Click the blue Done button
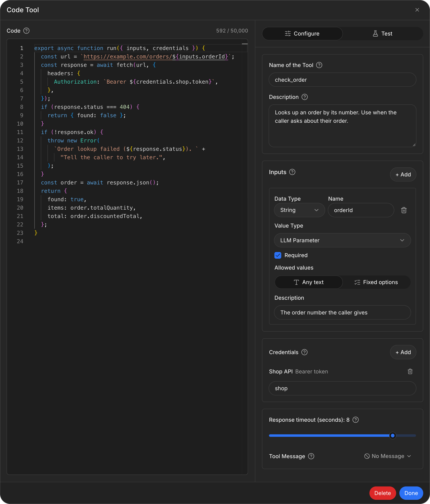Image resolution: width=430 pixels, height=504 pixels. (411, 493)
